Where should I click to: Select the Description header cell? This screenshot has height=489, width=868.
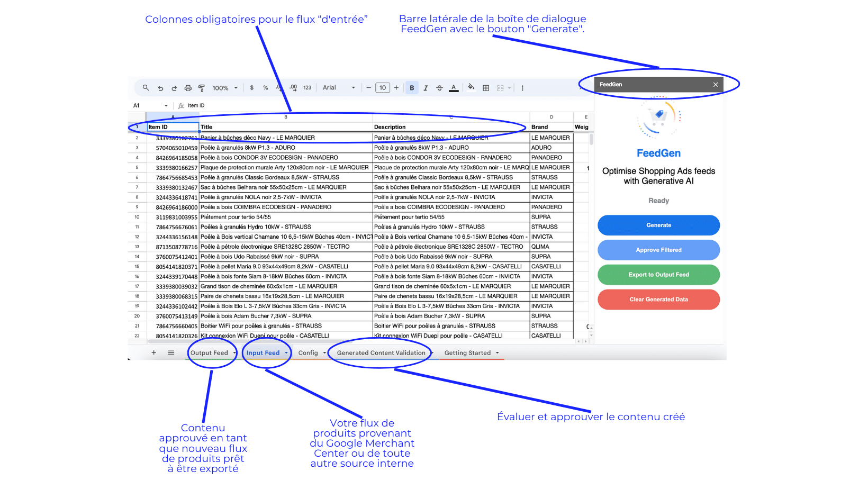tap(451, 127)
